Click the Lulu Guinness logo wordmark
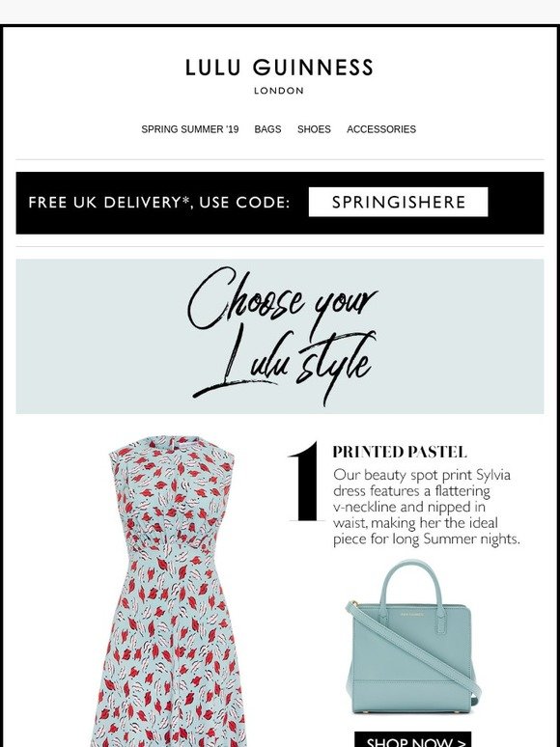Image resolution: width=560 pixels, height=747 pixels. 279,68
